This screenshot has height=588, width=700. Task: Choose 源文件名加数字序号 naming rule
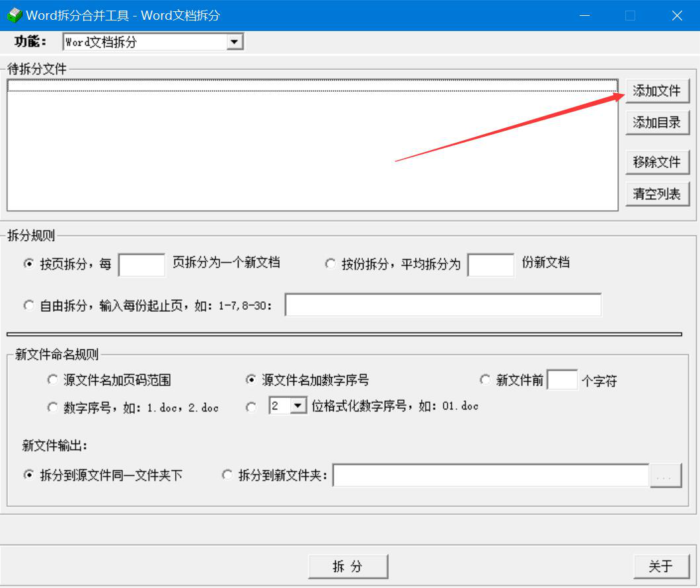click(251, 380)
